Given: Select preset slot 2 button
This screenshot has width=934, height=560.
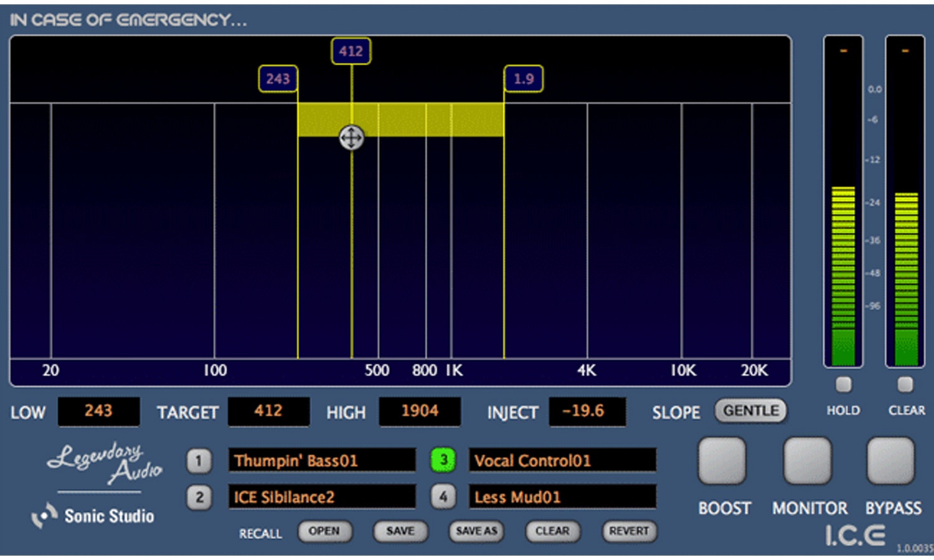Looking at the screenshot, I should tap(199, 497).
